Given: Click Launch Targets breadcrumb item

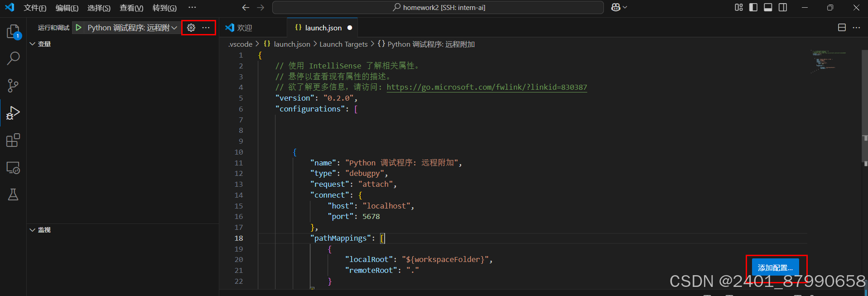Looking at the screenshot, I should point(343,44).
